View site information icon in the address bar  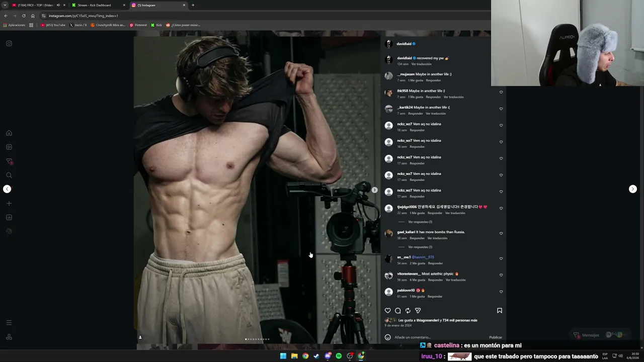pyautogui.click(x=44, y=16)
